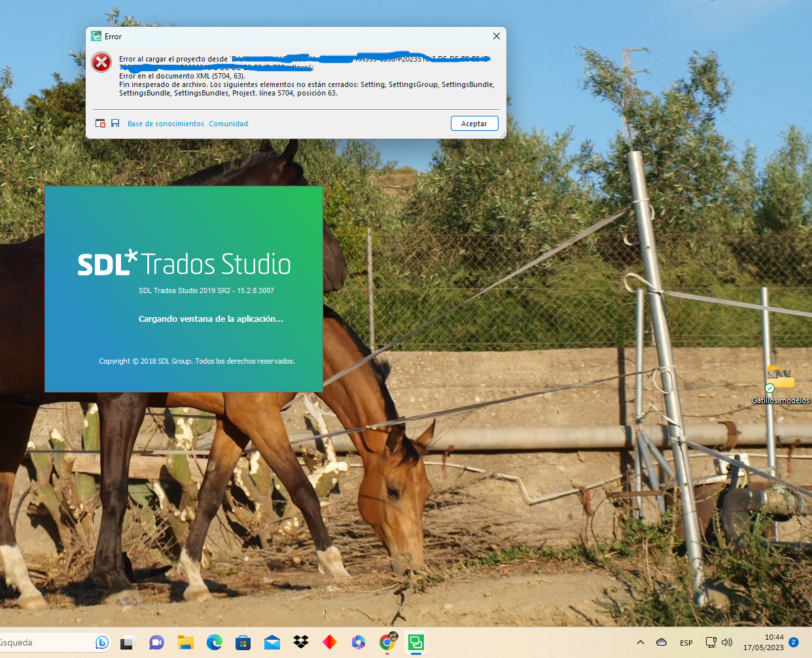Open the volume control in system tray
Viewport: 812px width, 658px height.
click(727, 642)
